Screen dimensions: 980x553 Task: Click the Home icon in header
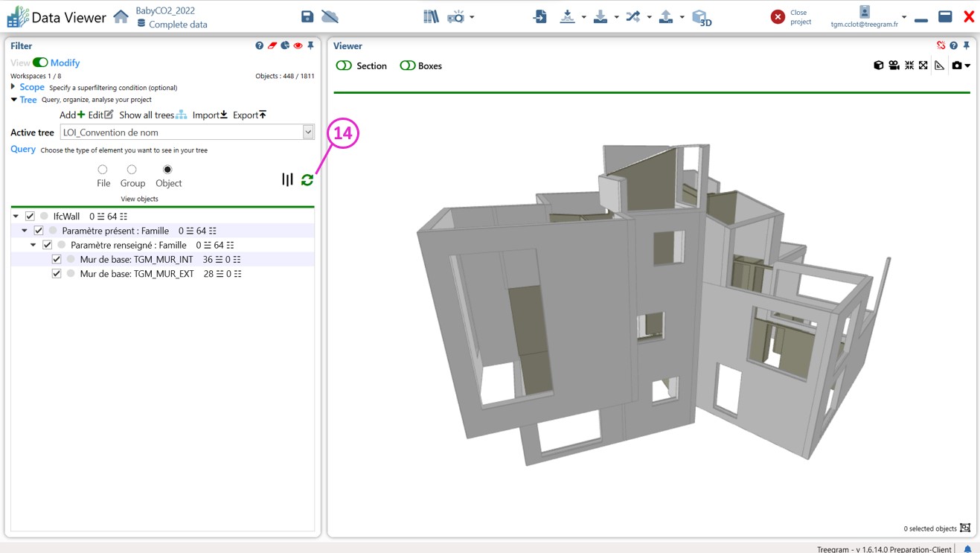click(121, 16)
